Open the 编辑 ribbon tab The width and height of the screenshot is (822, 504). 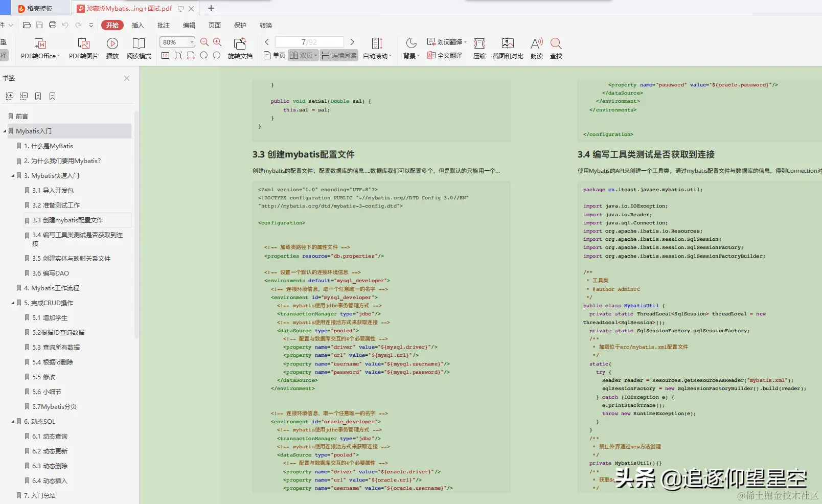click(x=189, y=25)
